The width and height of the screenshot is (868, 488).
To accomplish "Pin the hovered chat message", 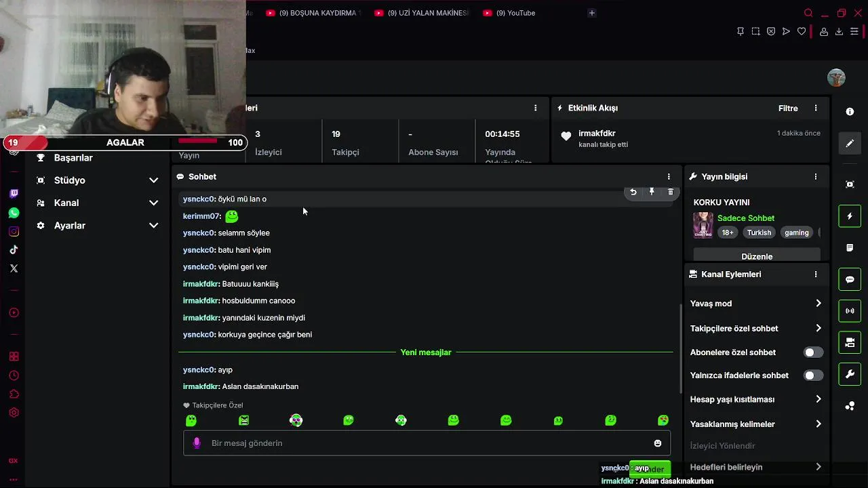I will tap(652, 192).
